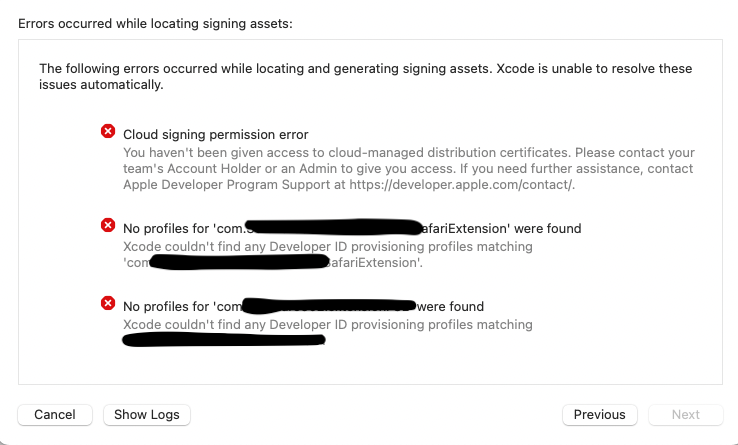Click the cloud-managed distribution certificates description text
The height and width of the screenshot is (445, 738).
(x=409, y=169)
